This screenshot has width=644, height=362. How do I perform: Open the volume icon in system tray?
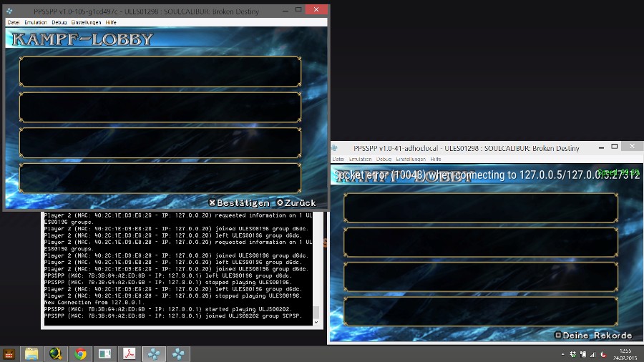[x=602, y=354]
